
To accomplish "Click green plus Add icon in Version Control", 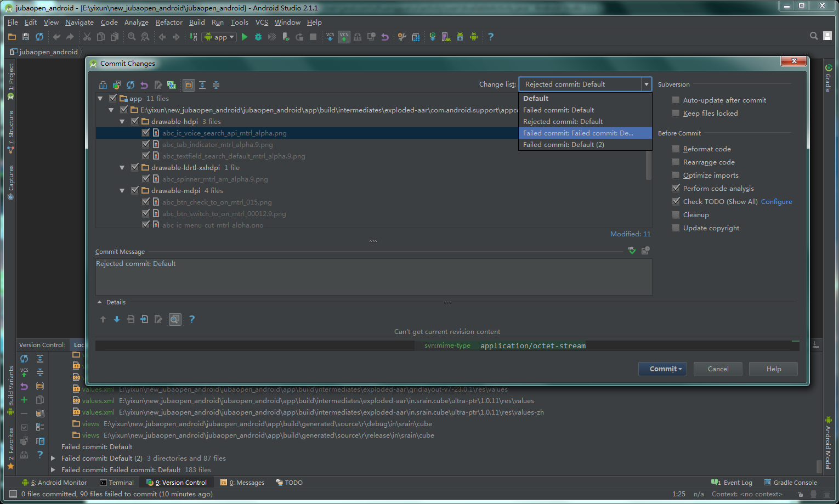I will pos(24,400).
